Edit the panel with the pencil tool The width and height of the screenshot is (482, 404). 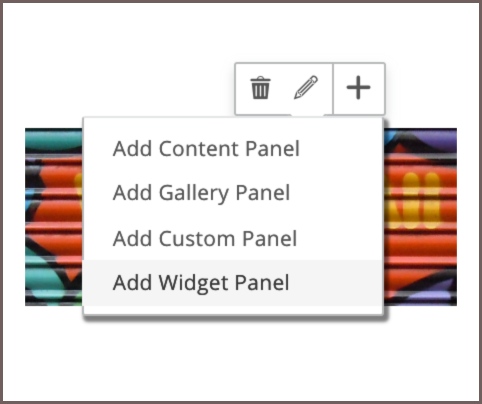(306, 88)
